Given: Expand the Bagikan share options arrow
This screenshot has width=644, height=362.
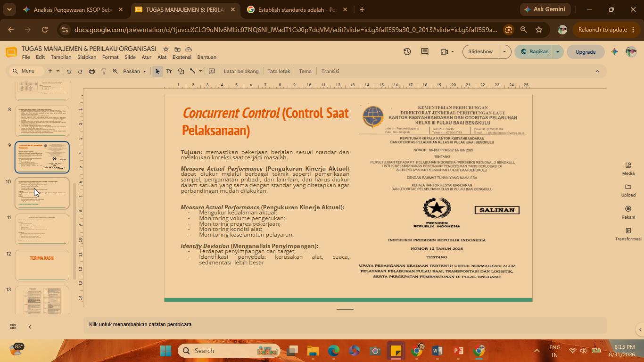Looking at the screenshot, I should (558, 51).
